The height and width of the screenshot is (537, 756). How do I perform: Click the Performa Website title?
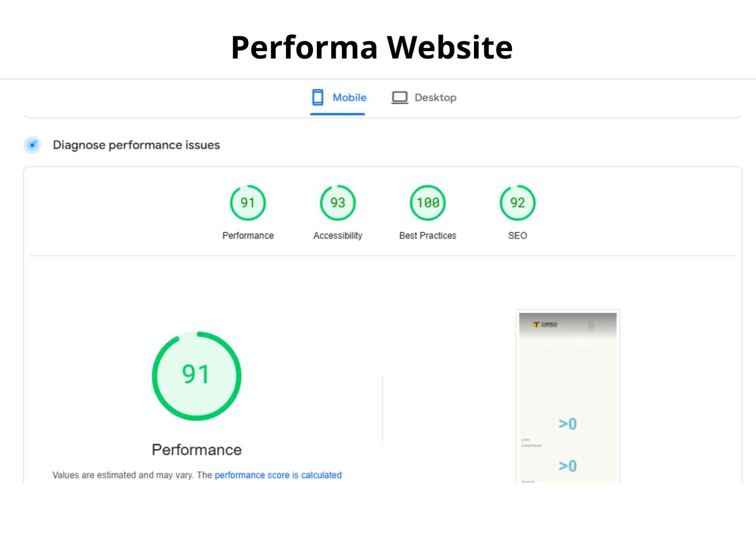[x=372, y=47]
